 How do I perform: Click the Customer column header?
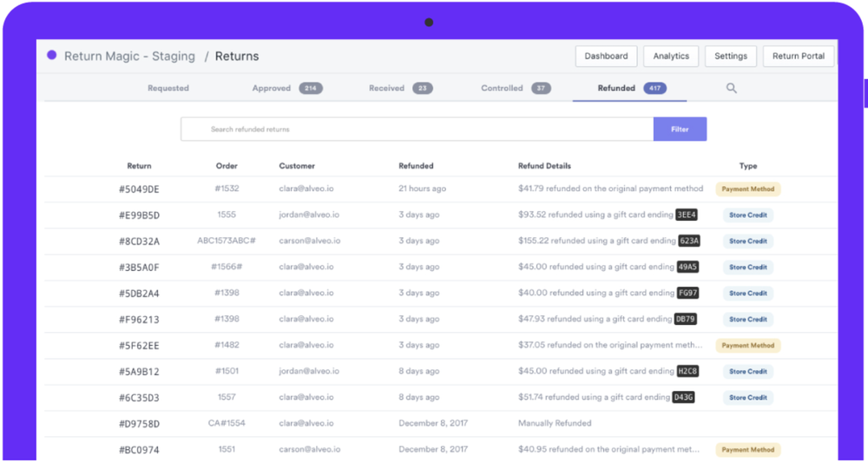tap(297, 166)
